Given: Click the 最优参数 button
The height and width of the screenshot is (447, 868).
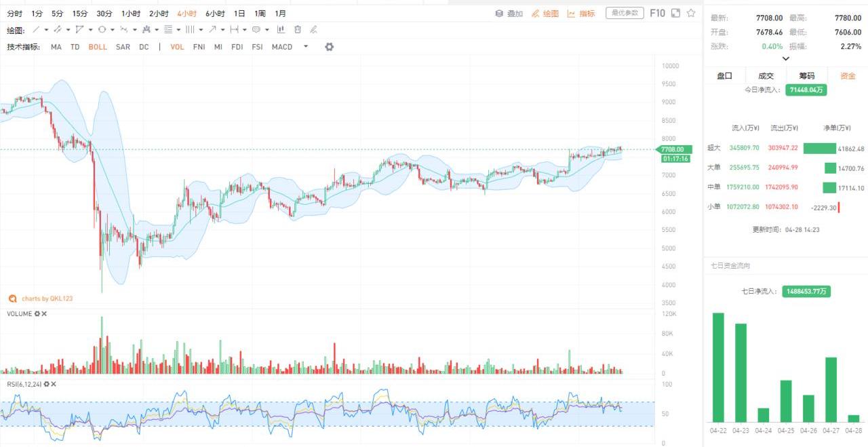Looking at the screenshot, I should pyautogui.click(x=625, y=13).
